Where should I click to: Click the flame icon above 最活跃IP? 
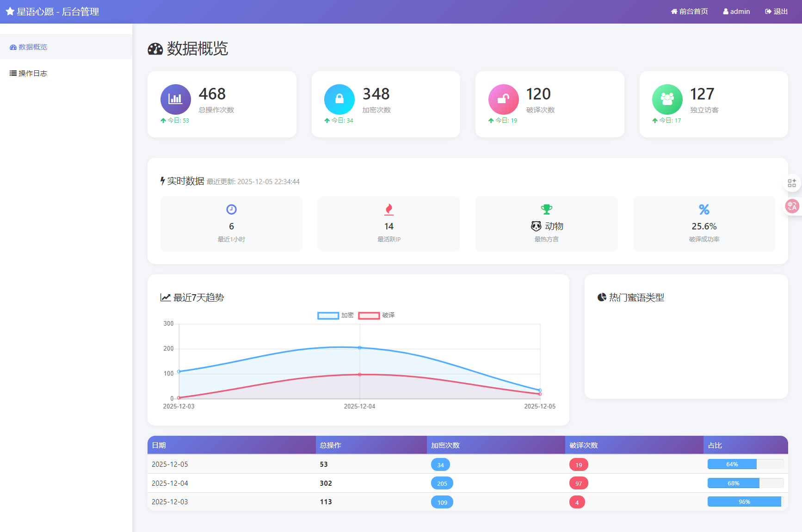389,209
